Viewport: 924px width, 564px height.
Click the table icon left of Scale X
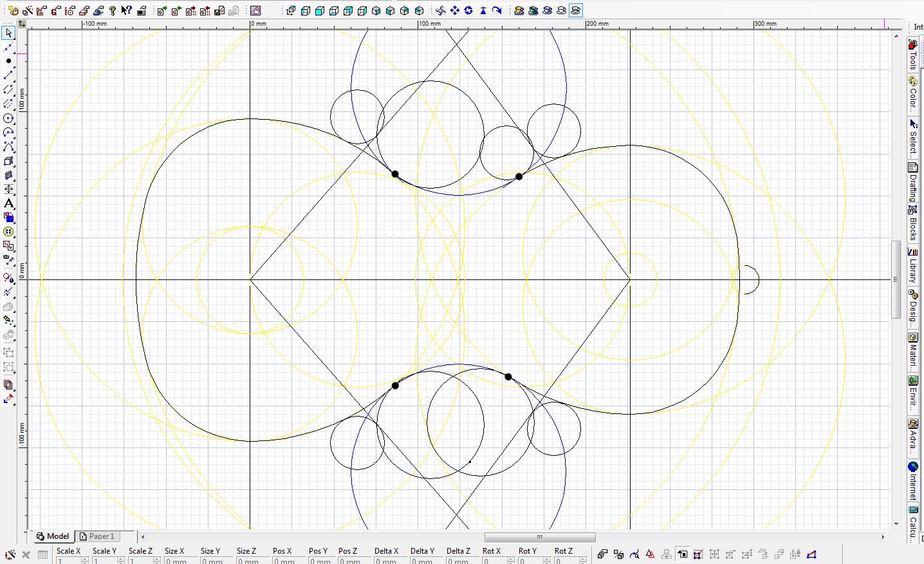point(42,554)
